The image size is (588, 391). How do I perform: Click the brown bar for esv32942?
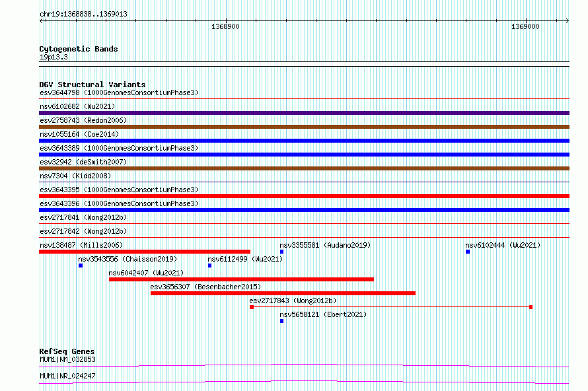click(304, 168)
